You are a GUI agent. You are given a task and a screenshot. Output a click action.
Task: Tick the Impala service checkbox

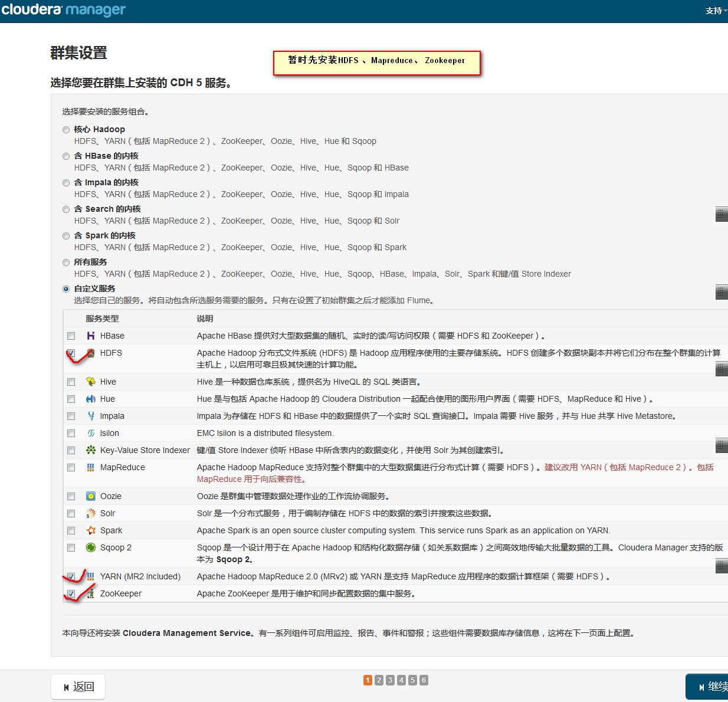click(71, 416)
